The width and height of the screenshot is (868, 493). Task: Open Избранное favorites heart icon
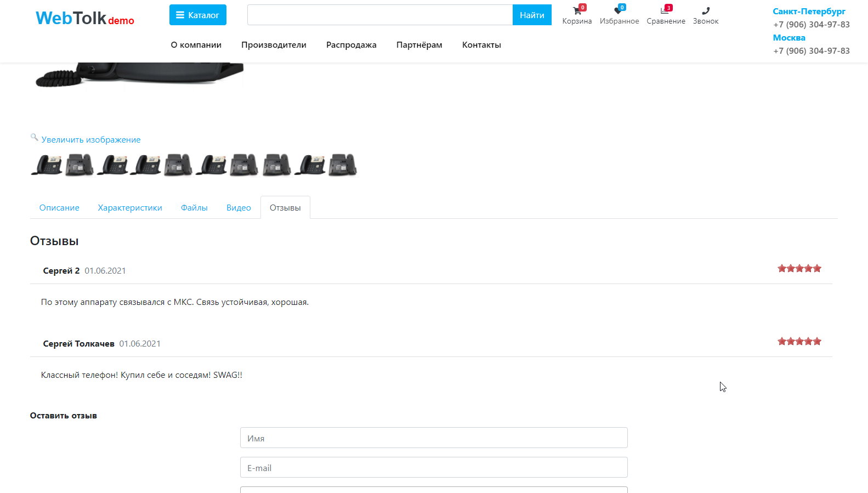click(x=619, y=11)
